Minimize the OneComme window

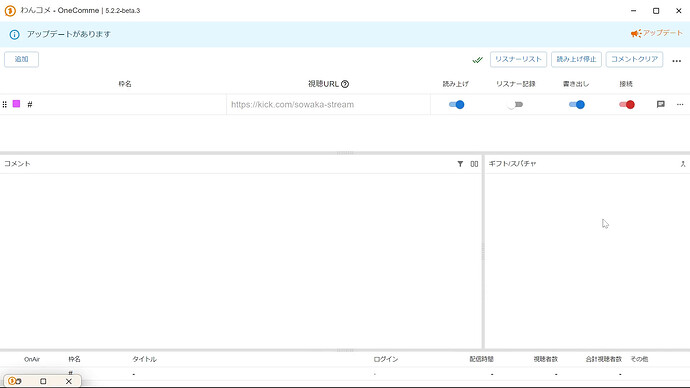(x=634, y=11)
